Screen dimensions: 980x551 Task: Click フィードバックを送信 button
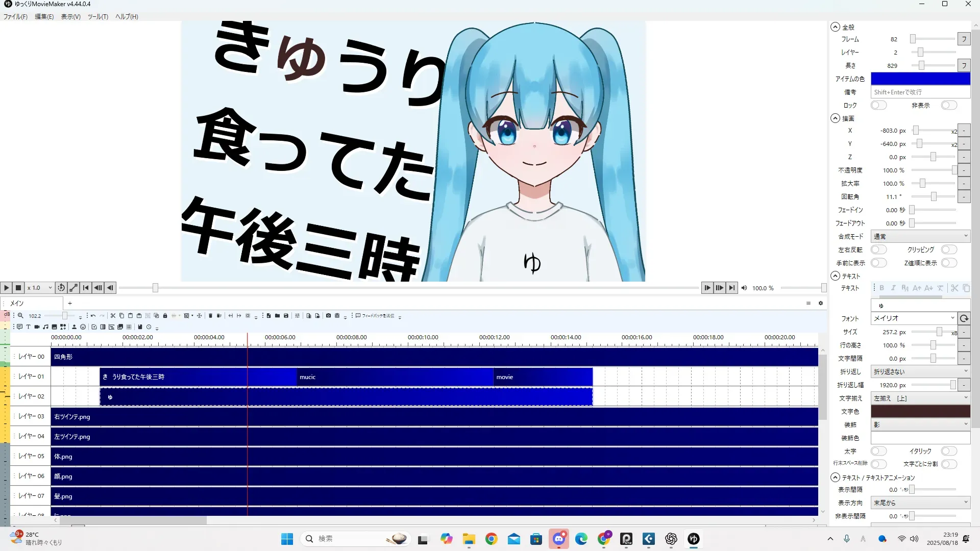pyautogui.click(x=375, y=316)
